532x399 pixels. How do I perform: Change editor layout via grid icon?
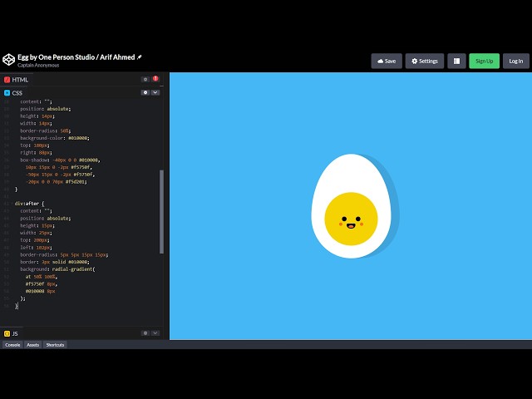[456, 61]
